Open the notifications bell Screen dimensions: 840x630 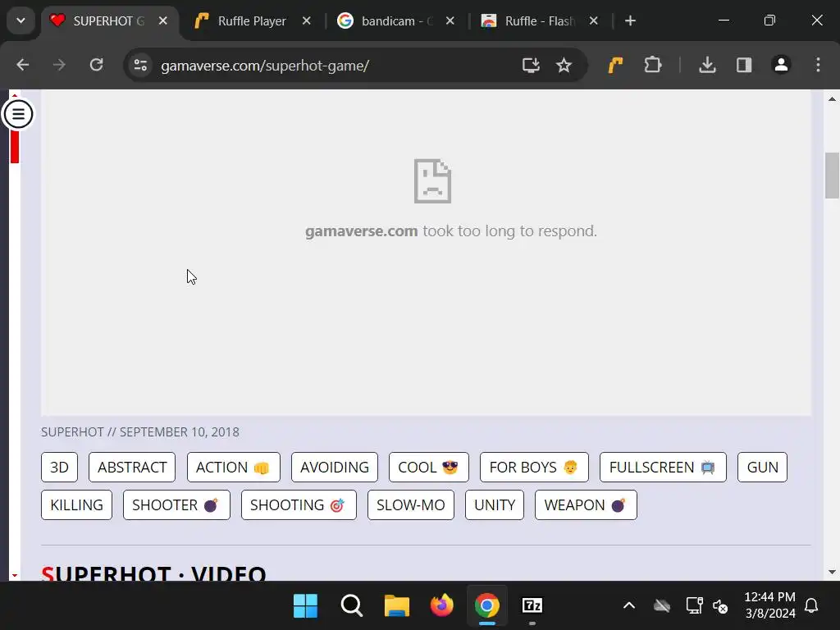coord(811,605)
